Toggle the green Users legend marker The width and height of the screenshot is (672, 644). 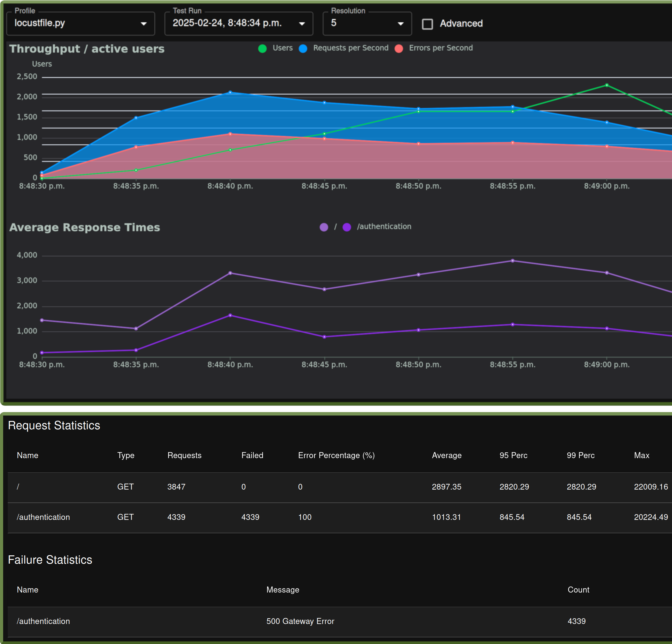click(262, 49)
